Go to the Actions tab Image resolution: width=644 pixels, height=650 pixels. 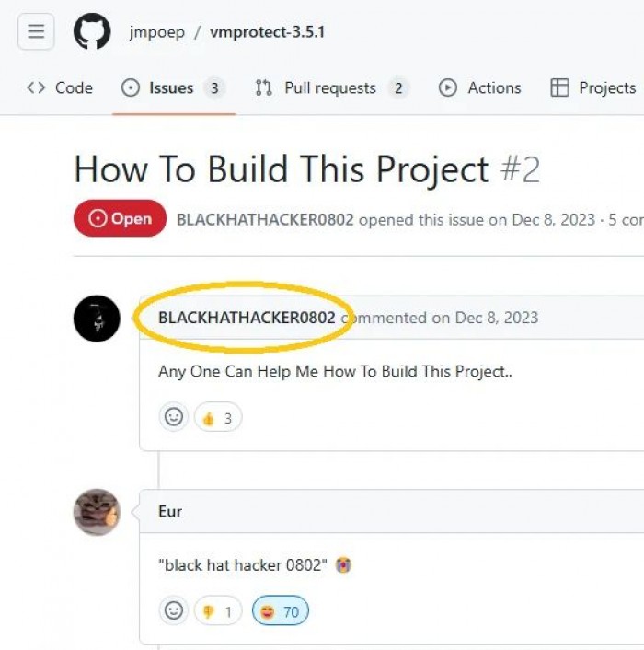point(480,87)
